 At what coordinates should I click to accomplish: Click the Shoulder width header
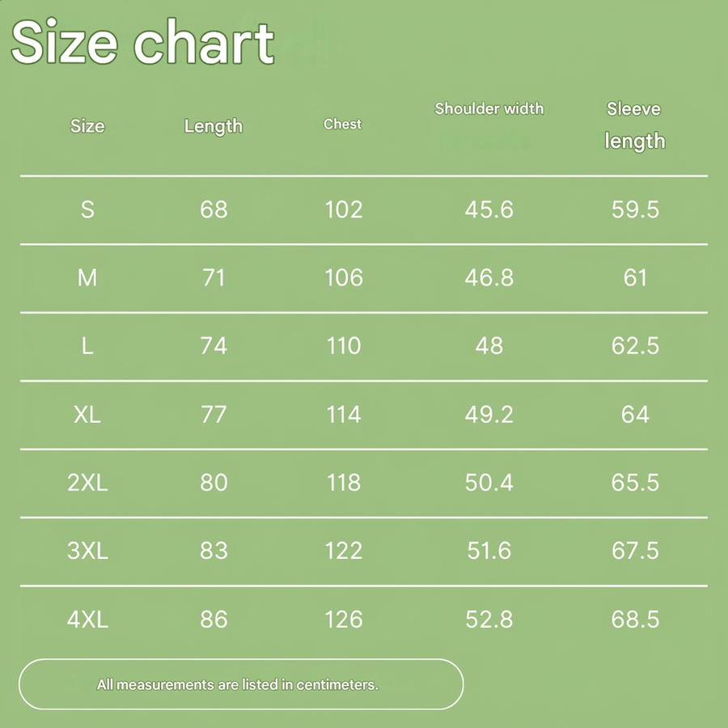(x=489, y=108)
